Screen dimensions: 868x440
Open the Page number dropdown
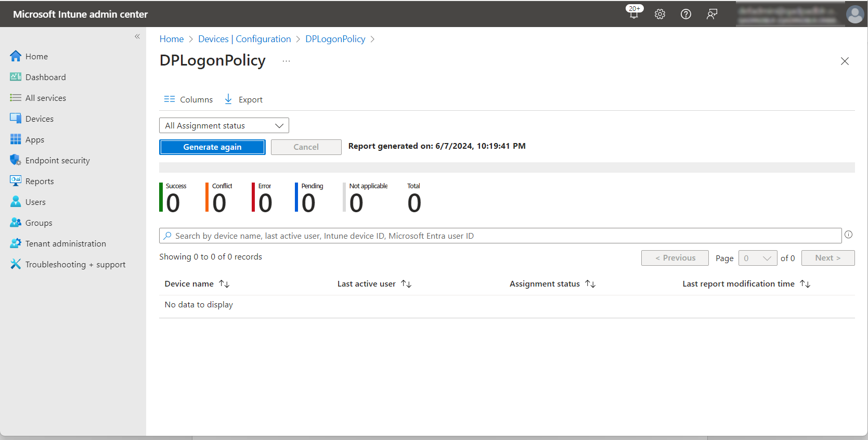[x=757, y=258]
